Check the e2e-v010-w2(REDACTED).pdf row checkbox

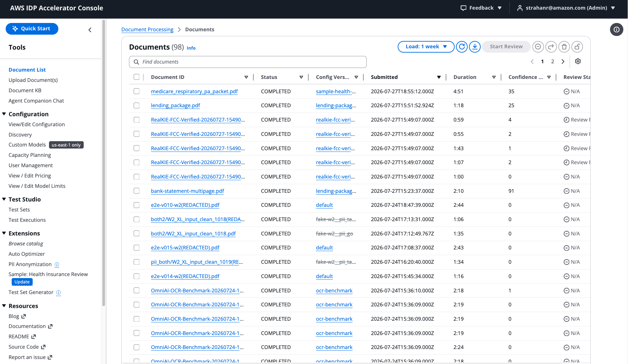(137, 205)
